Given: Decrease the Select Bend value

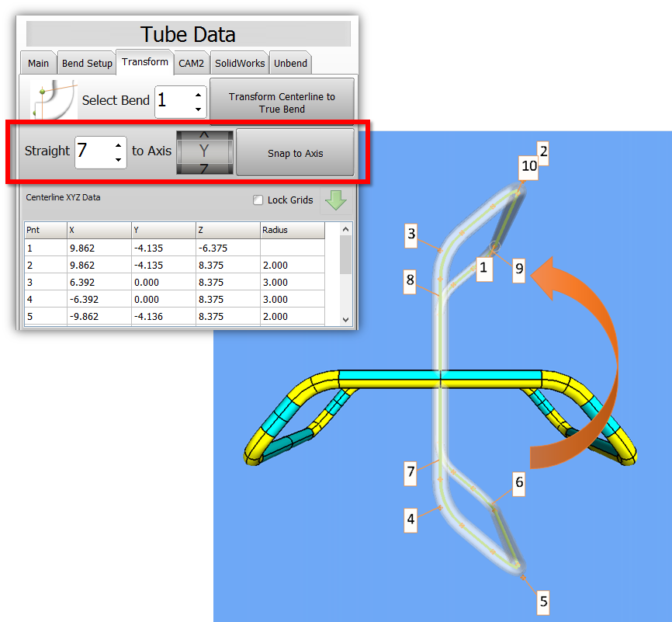Looking at the screenshot, I should click(197, 109).
